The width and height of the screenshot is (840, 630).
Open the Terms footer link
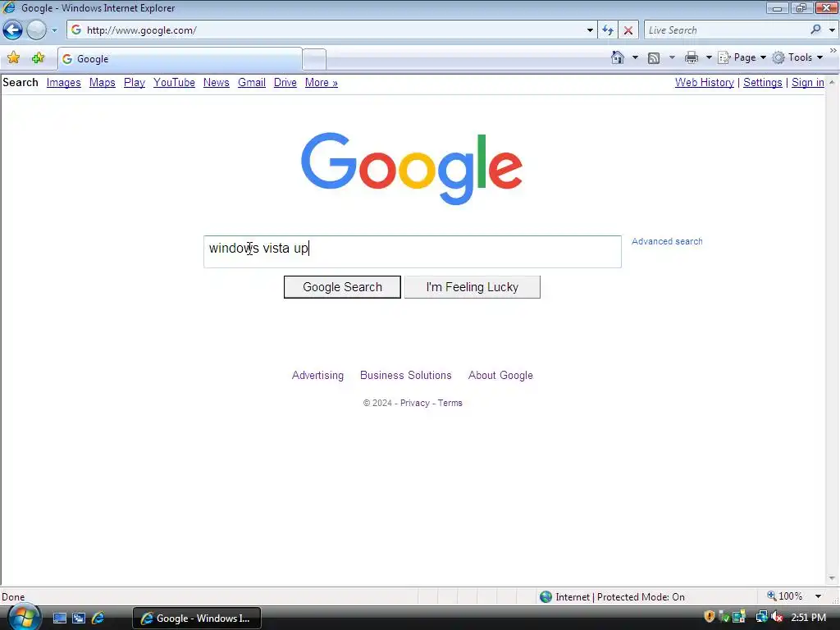(x=450, y=403)
